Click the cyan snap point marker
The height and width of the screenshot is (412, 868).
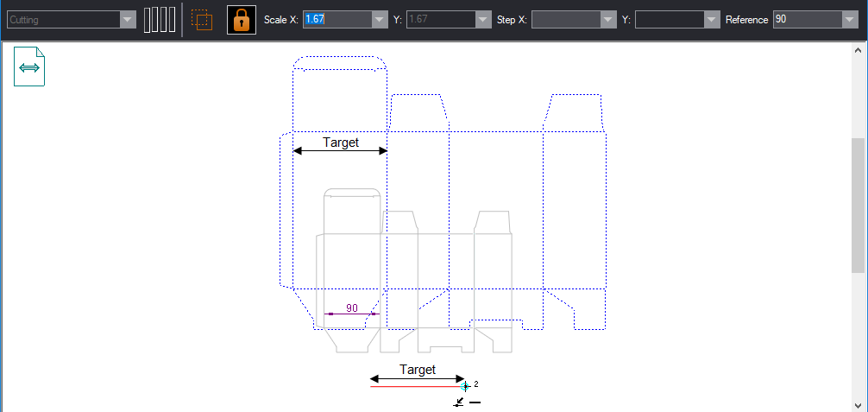(x=465, y=386)
